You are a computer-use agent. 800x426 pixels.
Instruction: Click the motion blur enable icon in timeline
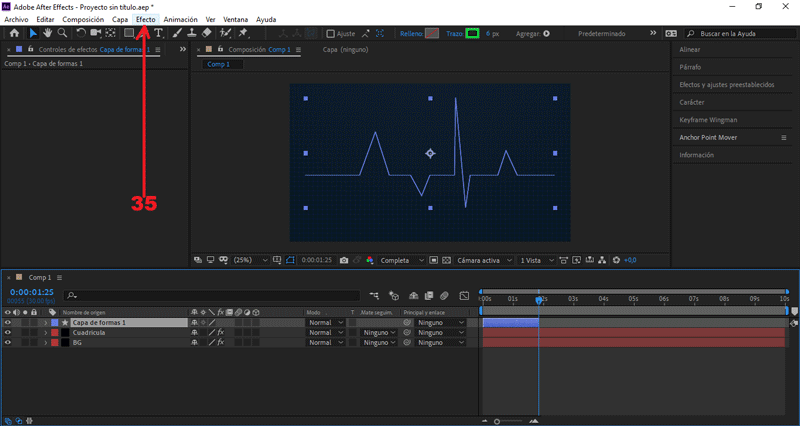coord(444,296)
